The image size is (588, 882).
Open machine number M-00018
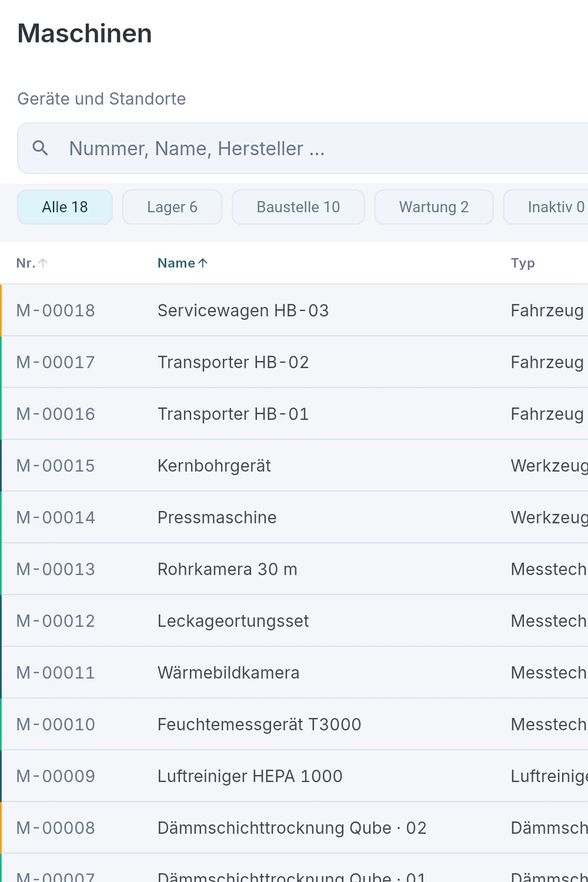pos(56,310)
